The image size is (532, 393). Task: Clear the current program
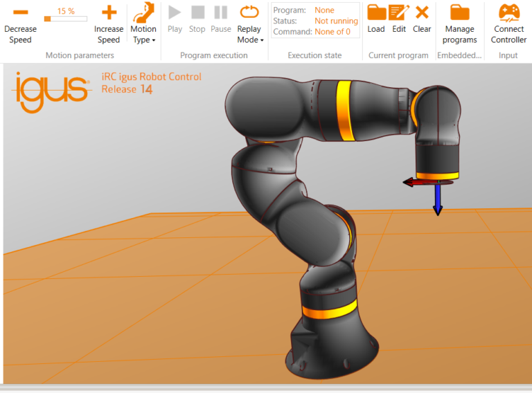click(422, 13)
